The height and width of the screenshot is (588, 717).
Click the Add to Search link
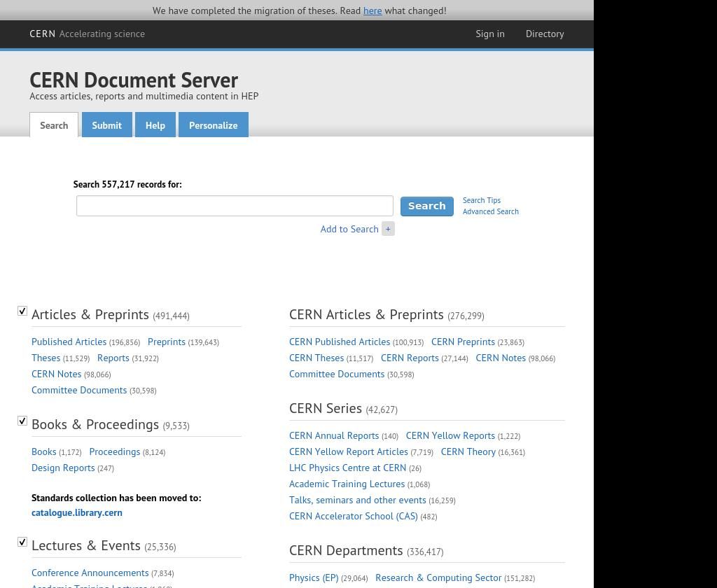coord(349,229)
